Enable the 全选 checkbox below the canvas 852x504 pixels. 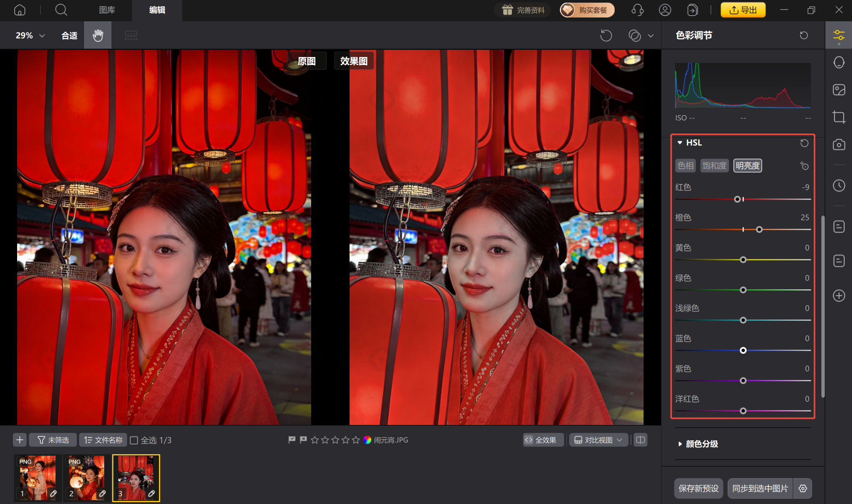click(134, 440)
